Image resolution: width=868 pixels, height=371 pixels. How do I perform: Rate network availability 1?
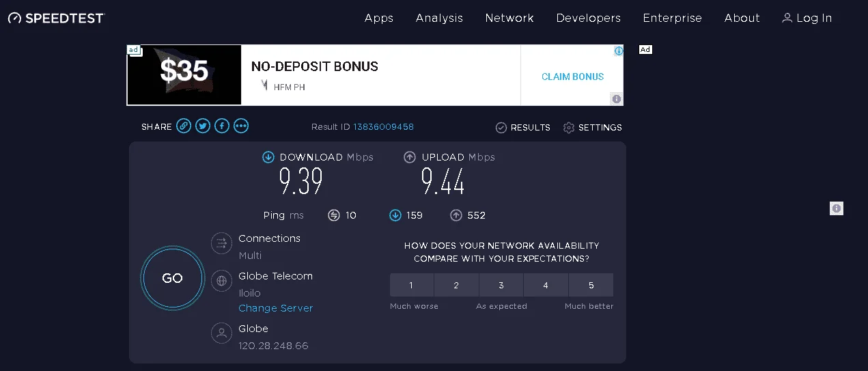click(x=412, y=285)
